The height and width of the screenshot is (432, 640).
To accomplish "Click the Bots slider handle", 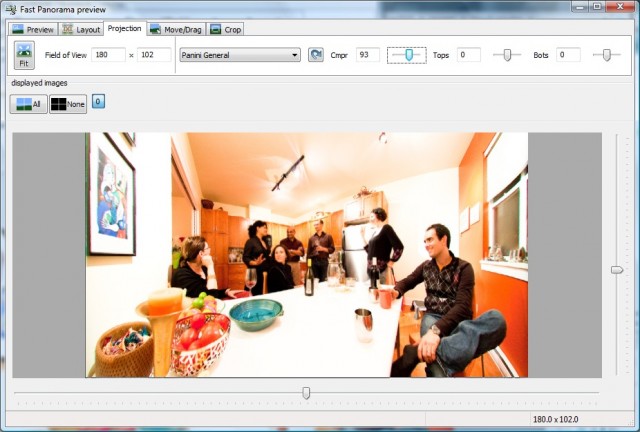I will click(606, 55).
